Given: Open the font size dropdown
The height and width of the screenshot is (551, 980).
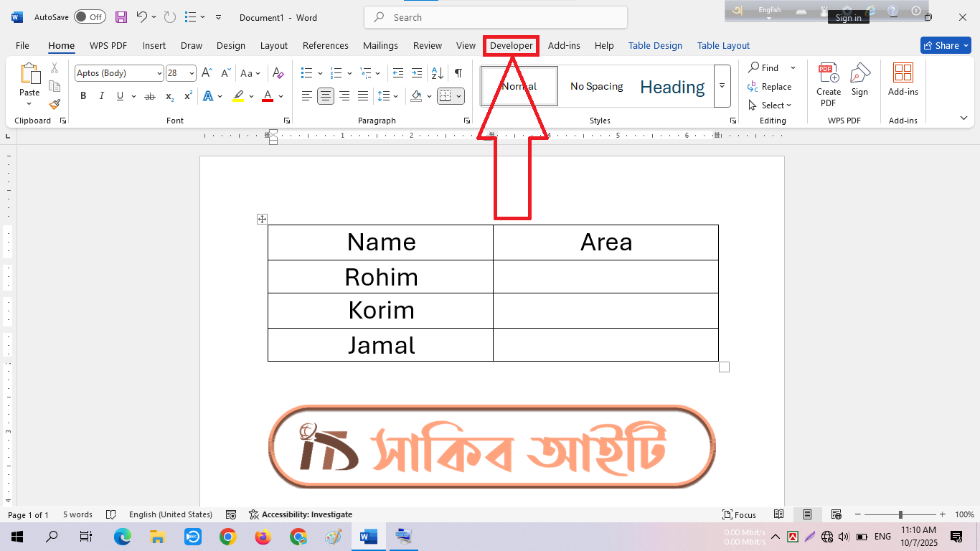Looking at the screenshot, I should tap(189, 72).
